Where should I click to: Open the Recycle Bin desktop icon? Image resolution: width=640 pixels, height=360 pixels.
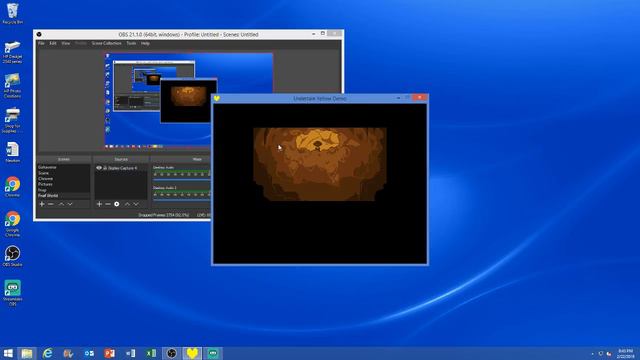click(x=12, y=13)
